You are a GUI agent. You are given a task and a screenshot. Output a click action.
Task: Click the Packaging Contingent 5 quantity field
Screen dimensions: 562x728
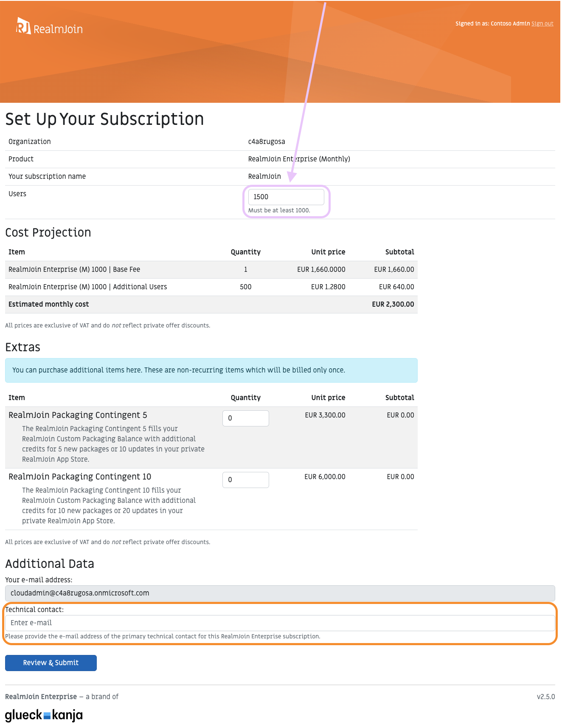coord(245,418)
